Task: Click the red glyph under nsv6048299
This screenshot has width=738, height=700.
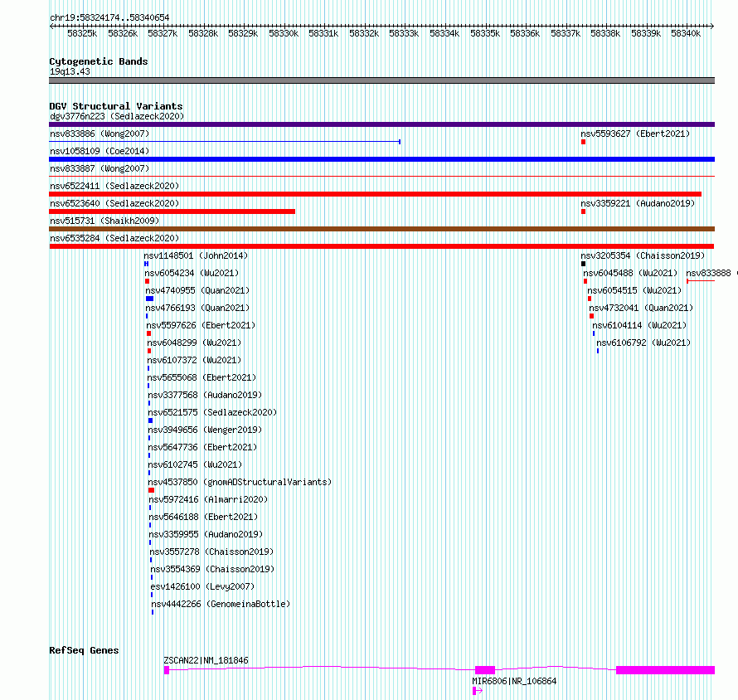Action: (149, 351)
